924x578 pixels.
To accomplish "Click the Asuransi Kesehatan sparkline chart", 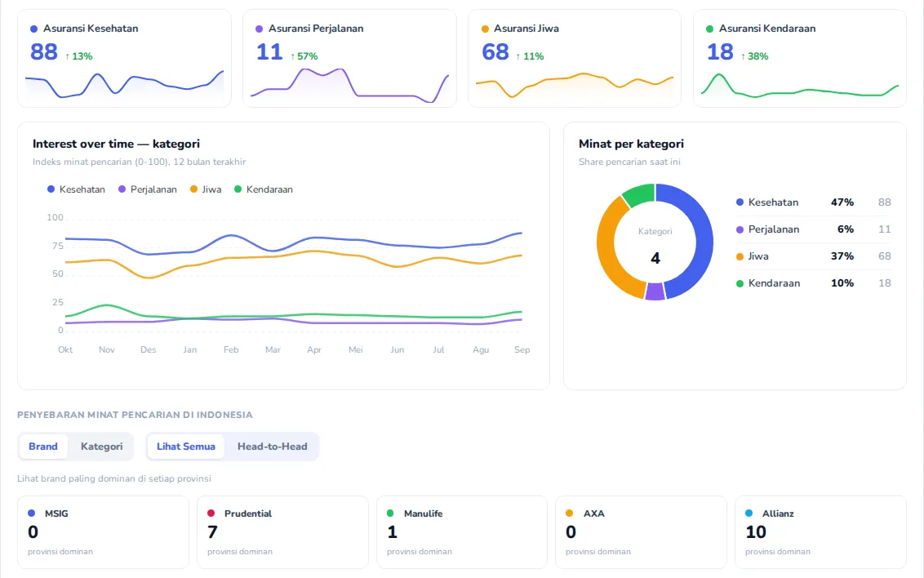I will tap(124, 85).
